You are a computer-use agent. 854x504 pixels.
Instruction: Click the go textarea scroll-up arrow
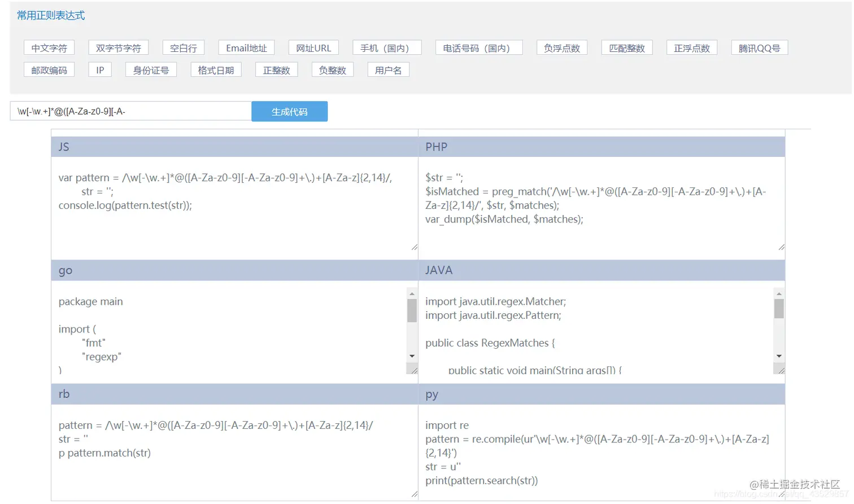tap(412, 293)
